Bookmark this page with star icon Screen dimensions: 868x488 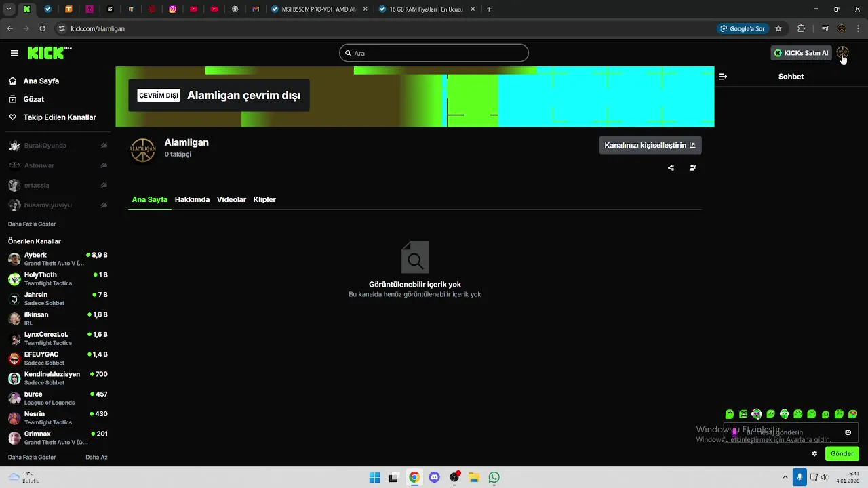778,28
